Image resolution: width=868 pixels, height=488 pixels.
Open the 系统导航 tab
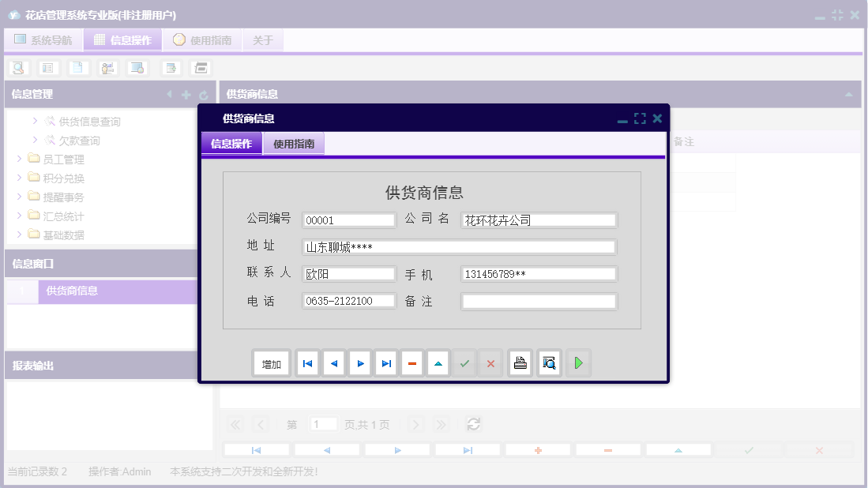pos(43,39)
